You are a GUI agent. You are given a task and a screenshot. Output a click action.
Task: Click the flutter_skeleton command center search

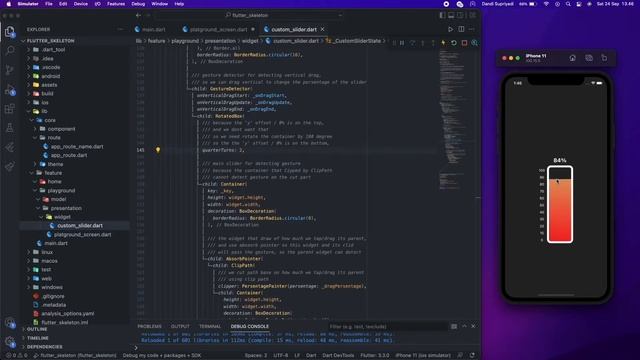click(x=249, y=15)
